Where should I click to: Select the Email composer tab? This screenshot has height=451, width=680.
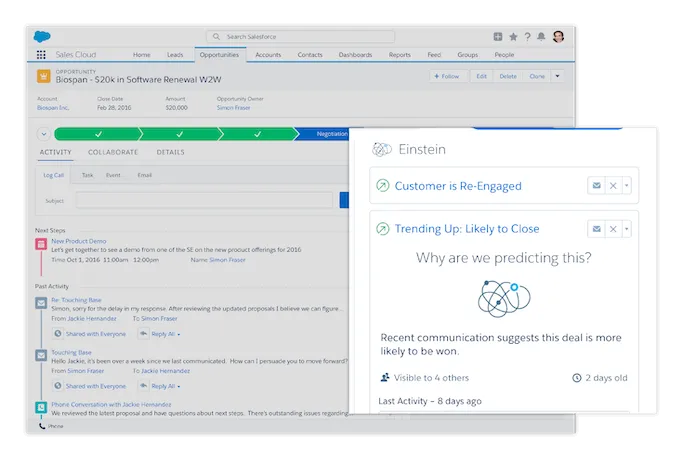click(x=144, y=175)
